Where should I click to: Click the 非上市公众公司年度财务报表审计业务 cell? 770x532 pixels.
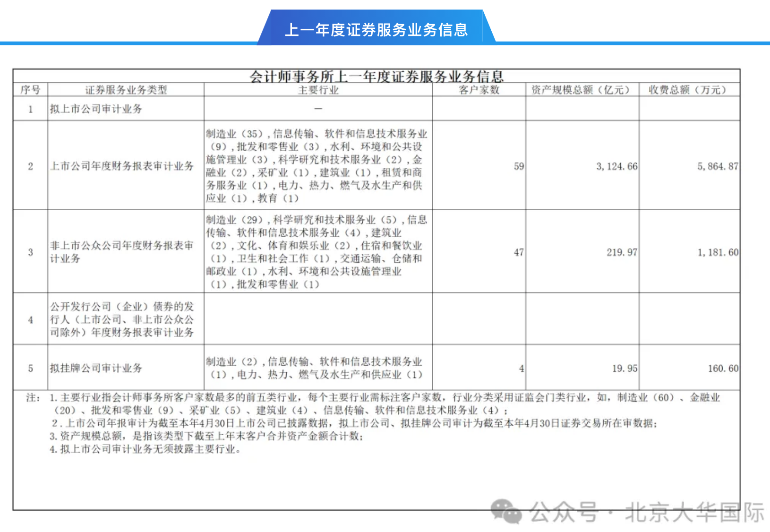[122, 252]
